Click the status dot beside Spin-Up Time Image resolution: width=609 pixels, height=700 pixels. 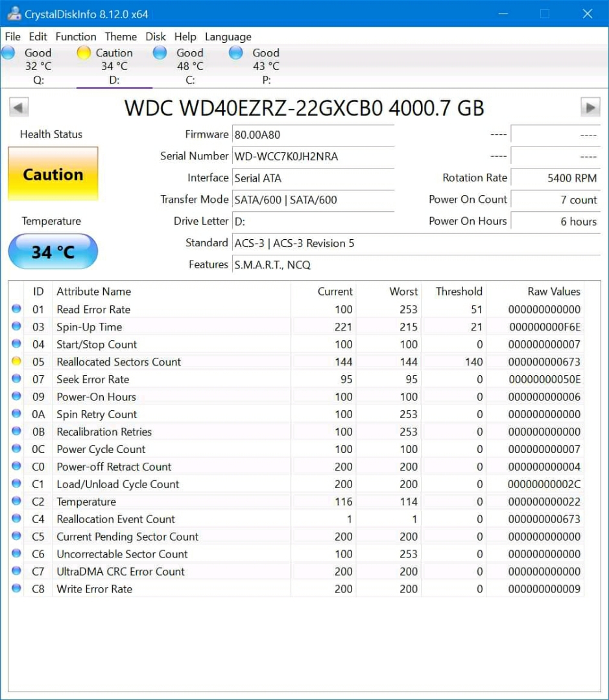tap(16, 326)
